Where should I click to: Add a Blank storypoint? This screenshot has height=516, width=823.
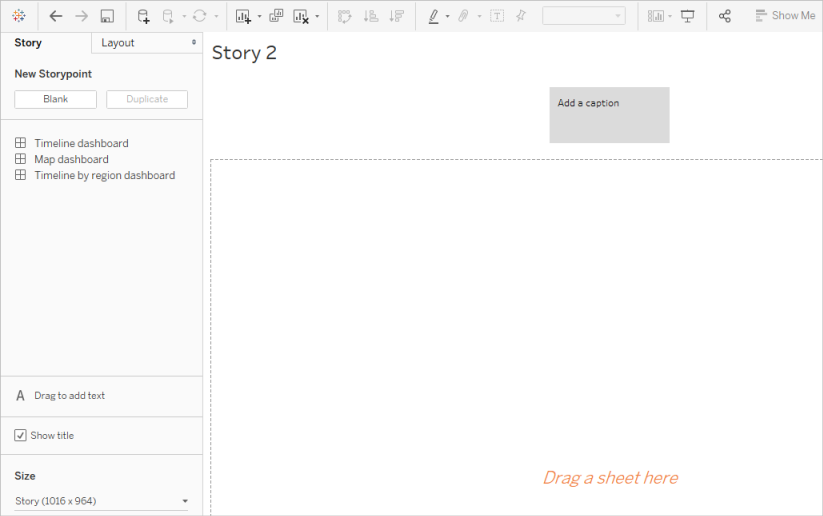pos(56,99)
